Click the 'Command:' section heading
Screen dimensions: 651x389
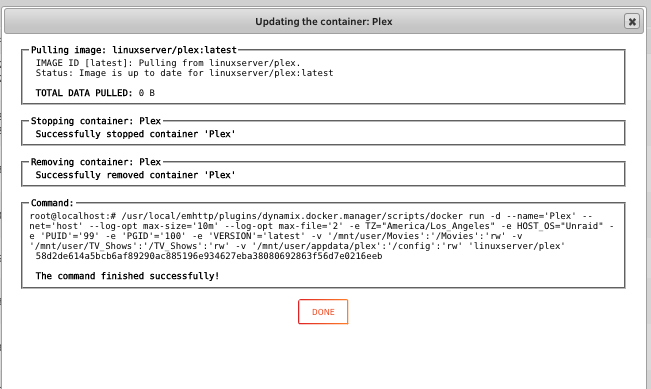tap(52, 203)
